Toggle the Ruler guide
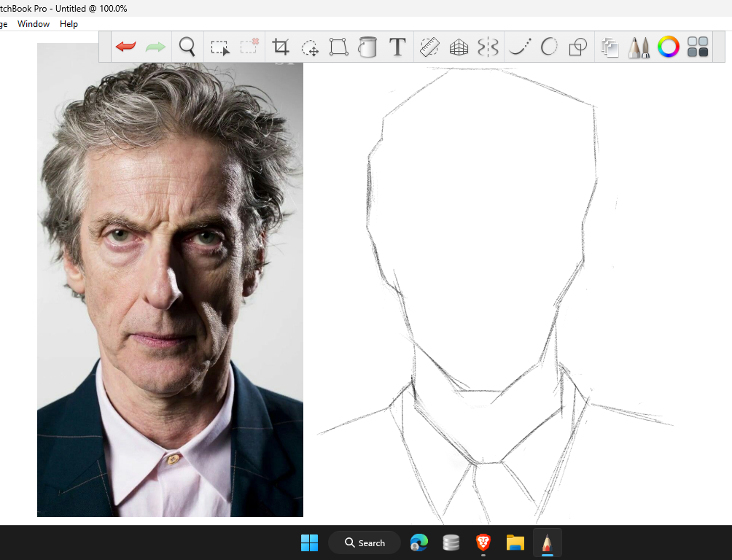Screen dimensions: 732x560 pos(429,47)
